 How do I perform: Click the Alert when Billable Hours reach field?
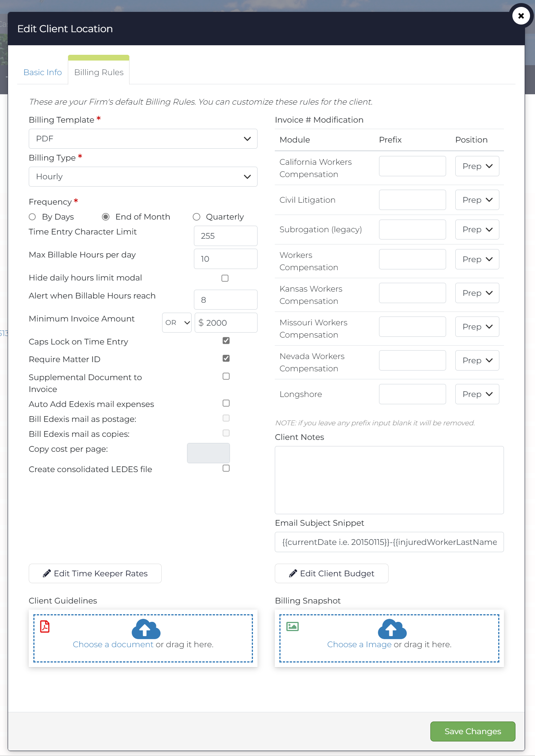(x=226, y=300)
